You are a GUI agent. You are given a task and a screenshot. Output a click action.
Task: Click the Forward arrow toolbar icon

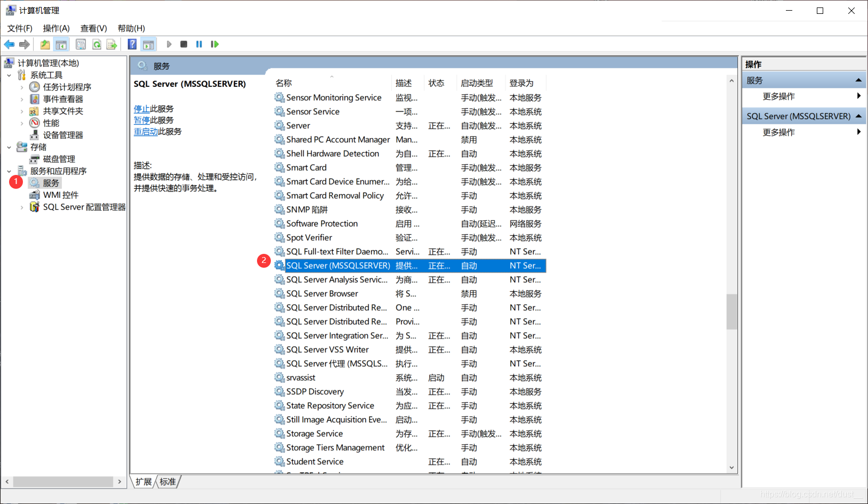click(24, 44)
